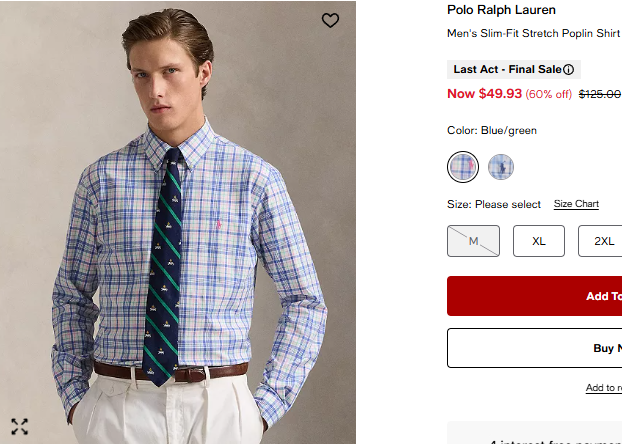622x444 pixels.
Task: Select the unavailable size M option
Action: coord(473,241)
